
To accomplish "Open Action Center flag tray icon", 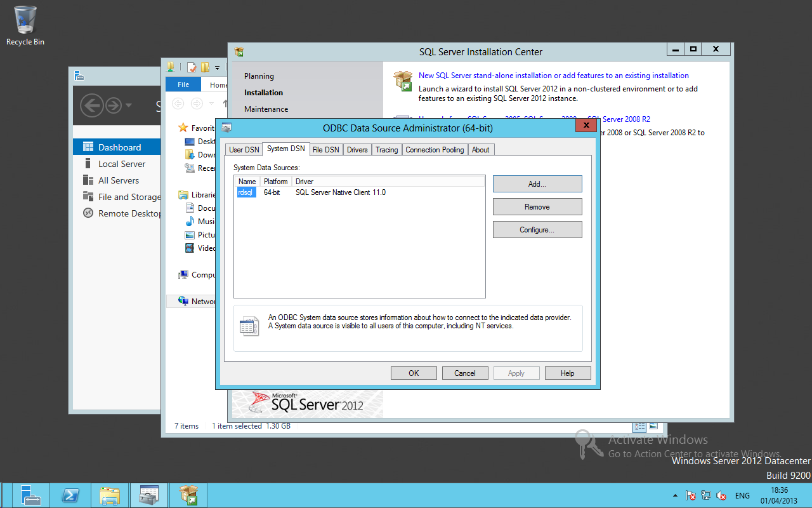I will pyautogui.click(x=691, y=495).
